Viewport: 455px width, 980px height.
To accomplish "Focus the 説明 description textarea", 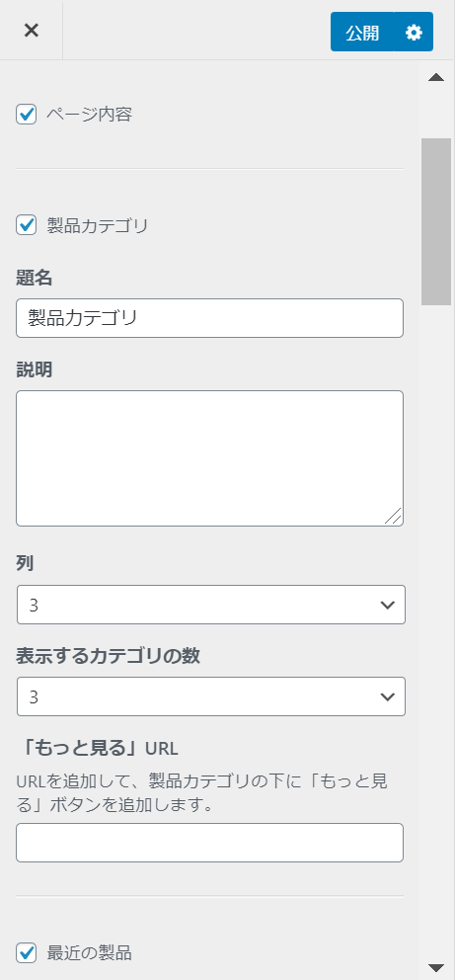I will pos(209,458).
